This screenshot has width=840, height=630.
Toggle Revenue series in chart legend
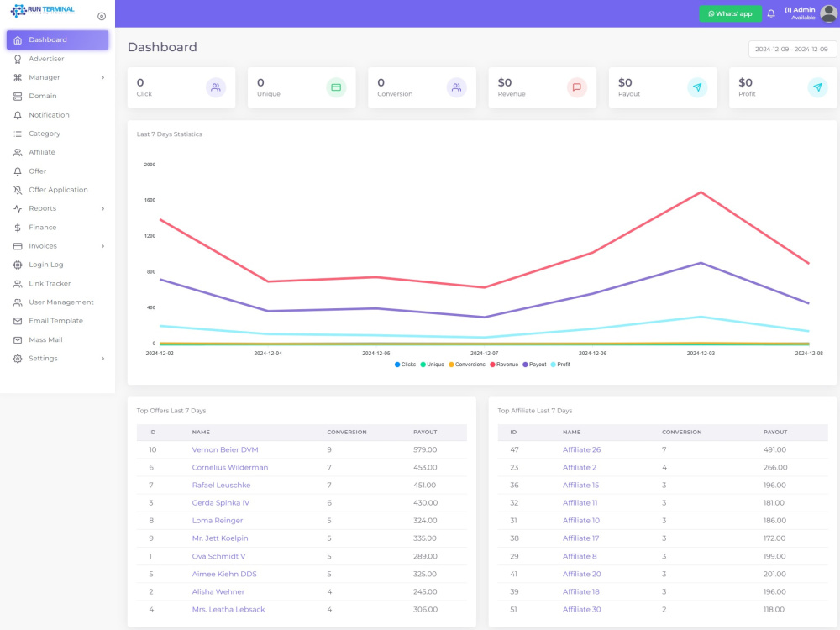pos(504,365)
